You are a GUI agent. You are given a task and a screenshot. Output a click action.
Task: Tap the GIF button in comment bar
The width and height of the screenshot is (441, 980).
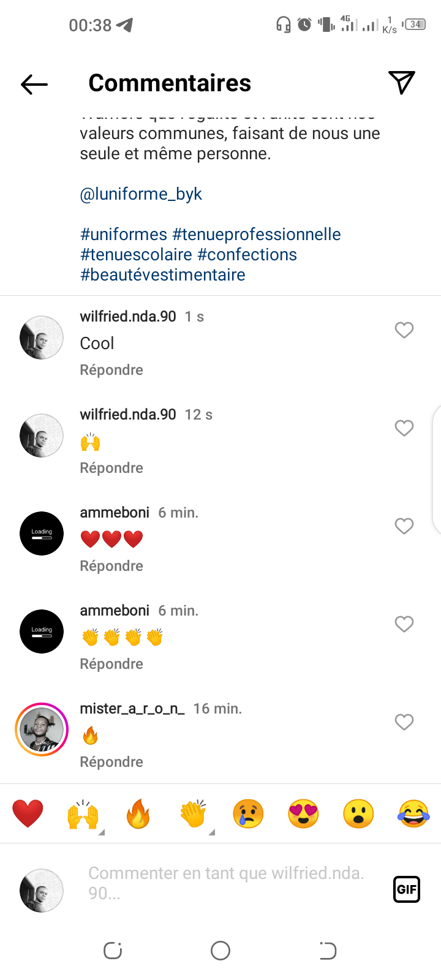[x=406, y=889]
